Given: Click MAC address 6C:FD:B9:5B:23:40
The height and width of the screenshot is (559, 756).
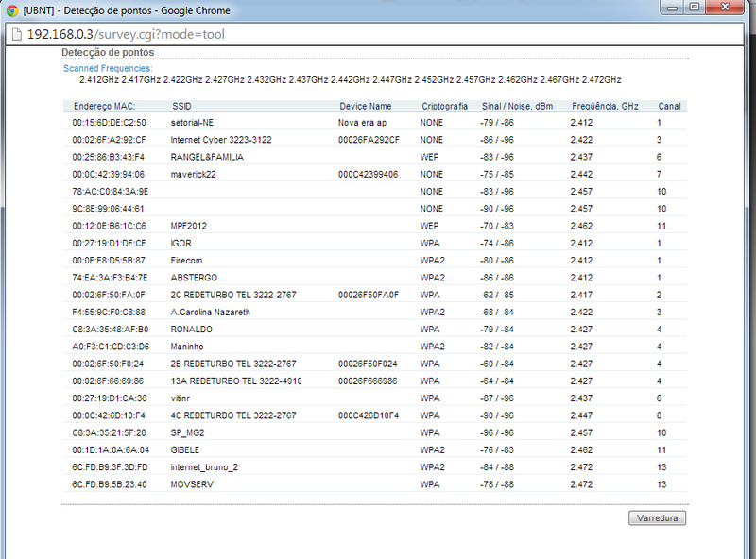Looking at the screenshot, I should point(110,484).
